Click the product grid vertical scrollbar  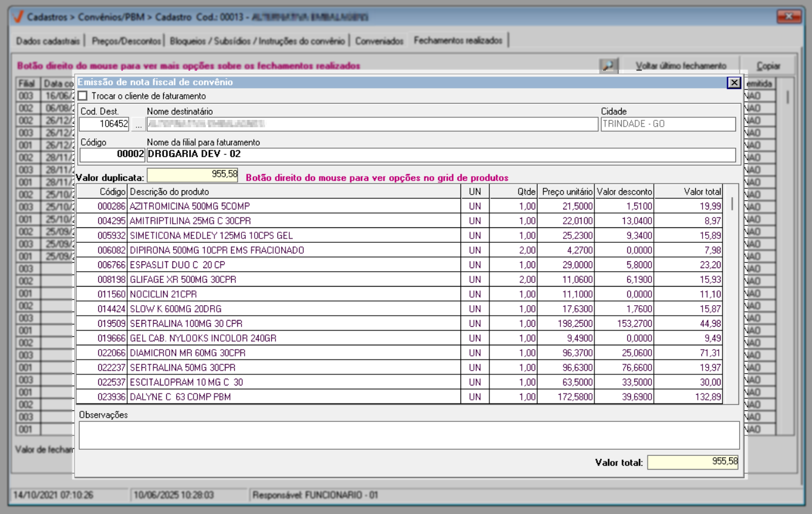[732, 294]
